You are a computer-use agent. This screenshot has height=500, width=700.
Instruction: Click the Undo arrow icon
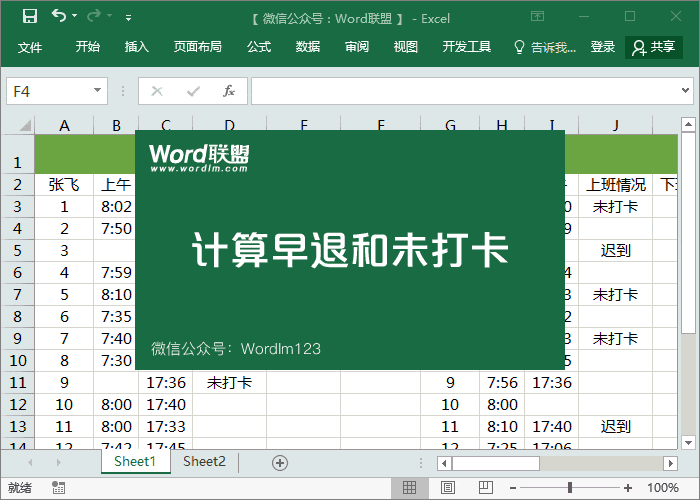58,16
